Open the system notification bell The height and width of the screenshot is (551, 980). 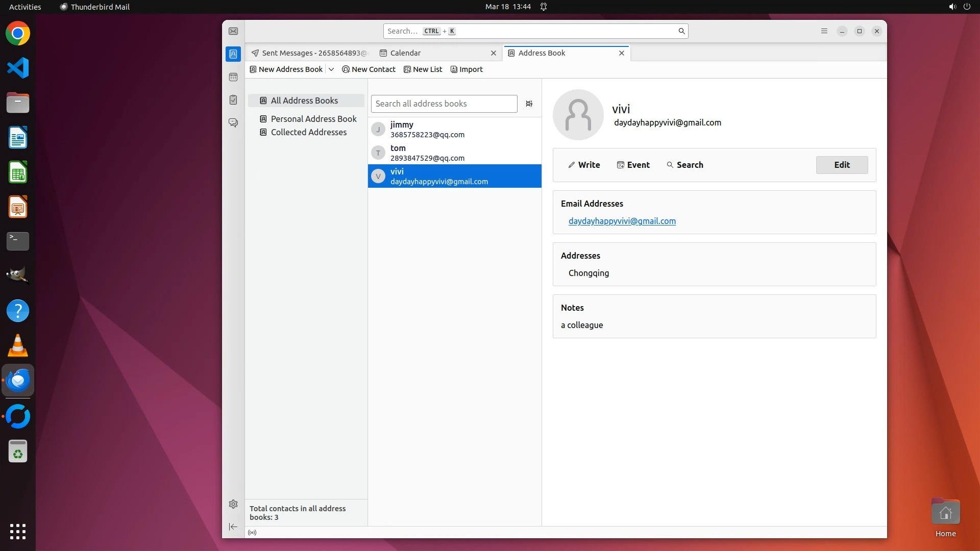[544, 7]
